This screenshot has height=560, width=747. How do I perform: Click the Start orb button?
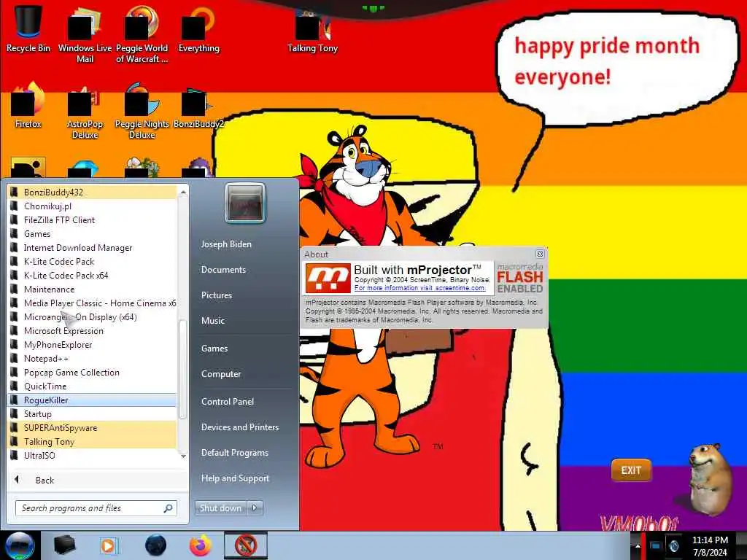pyautogui.click(x=20, y=545)
